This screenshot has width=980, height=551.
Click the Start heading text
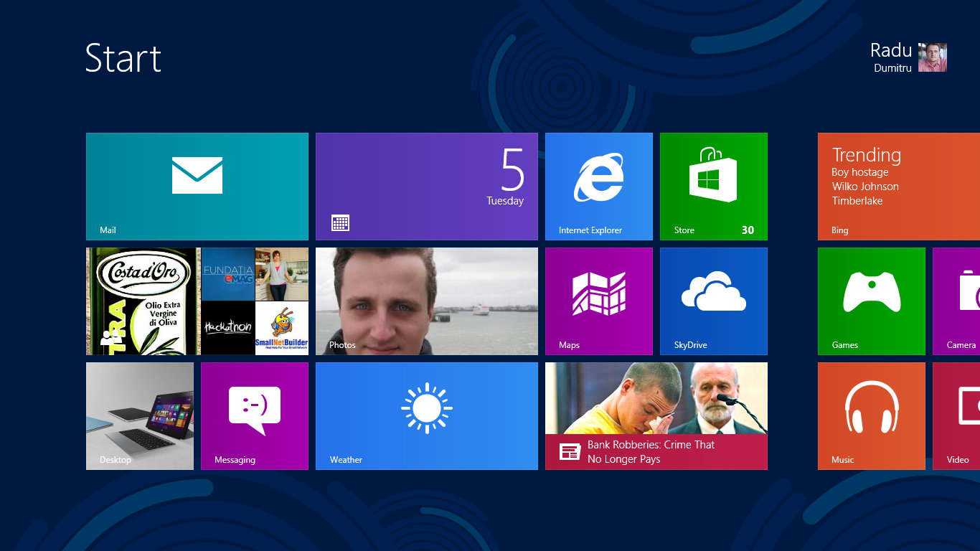[x=123, y=58]
